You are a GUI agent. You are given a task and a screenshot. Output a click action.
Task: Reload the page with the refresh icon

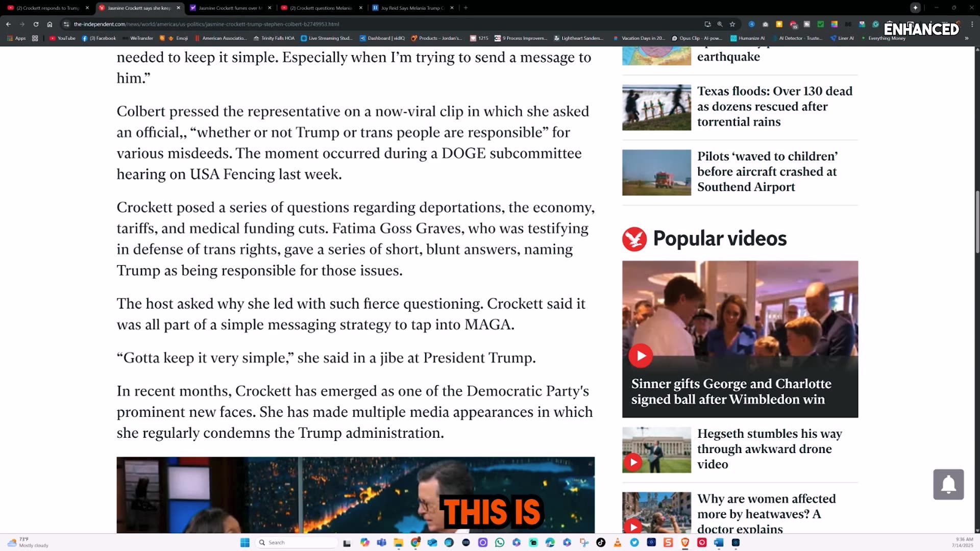[36, 24]
